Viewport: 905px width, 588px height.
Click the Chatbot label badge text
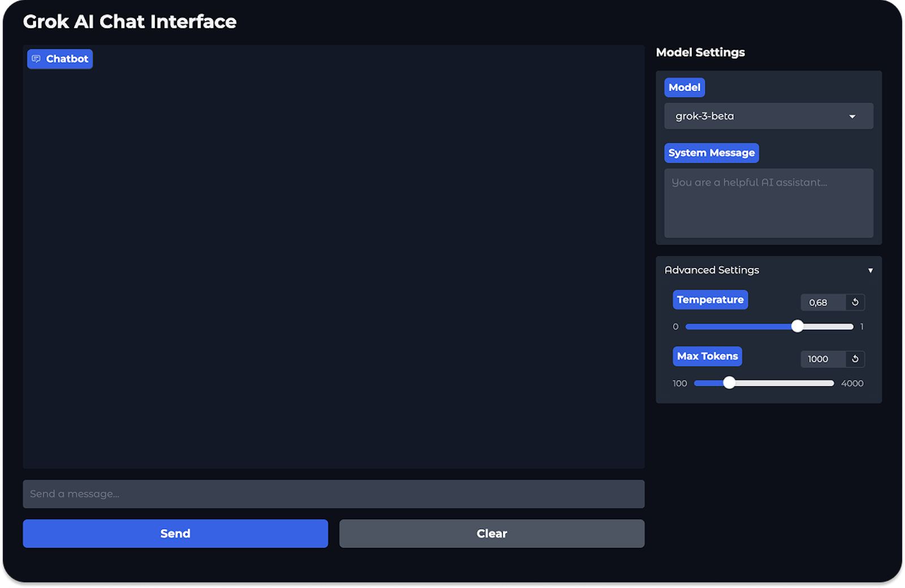[67, 59]
